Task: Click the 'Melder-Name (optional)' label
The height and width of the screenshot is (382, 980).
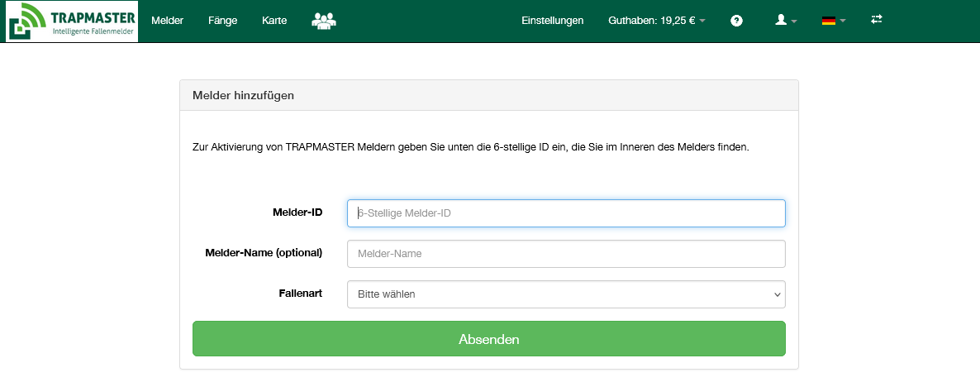Action: pos(263,252)
